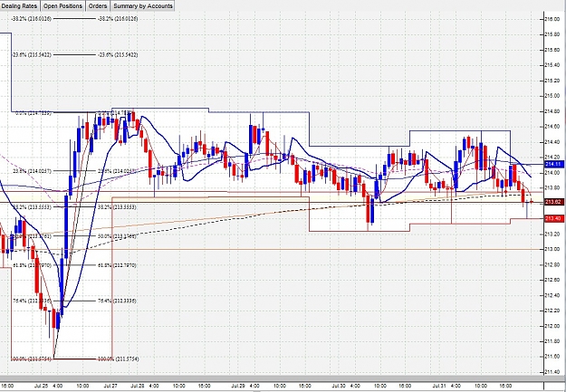Screen dimensions: 566x392
Task: Select the left-hand 23.6% (214.0237) Fibonacci label
Action: [32, 171]
